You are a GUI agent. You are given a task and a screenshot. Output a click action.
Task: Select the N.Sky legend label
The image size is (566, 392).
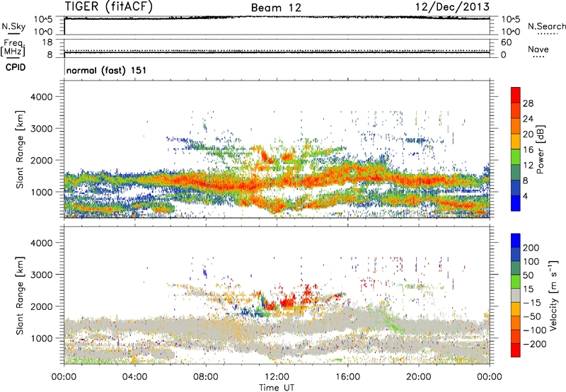click(x=13, y=26)
